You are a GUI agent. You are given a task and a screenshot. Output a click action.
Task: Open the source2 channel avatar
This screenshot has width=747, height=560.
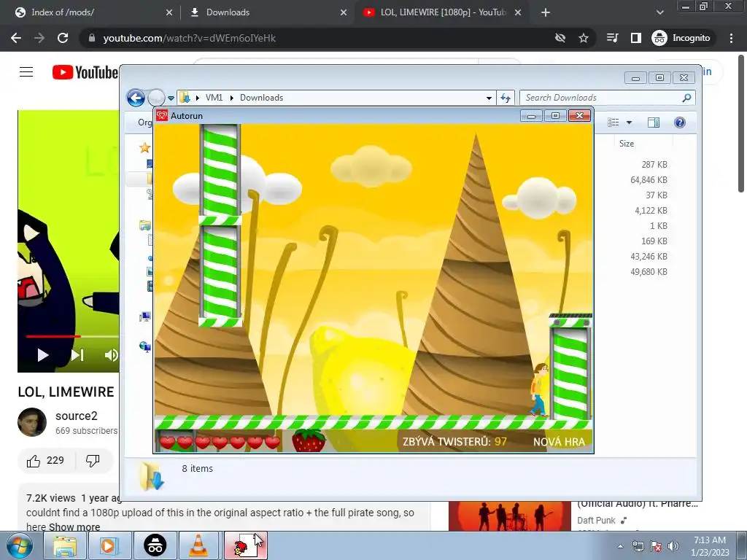(x=32, y=422)
